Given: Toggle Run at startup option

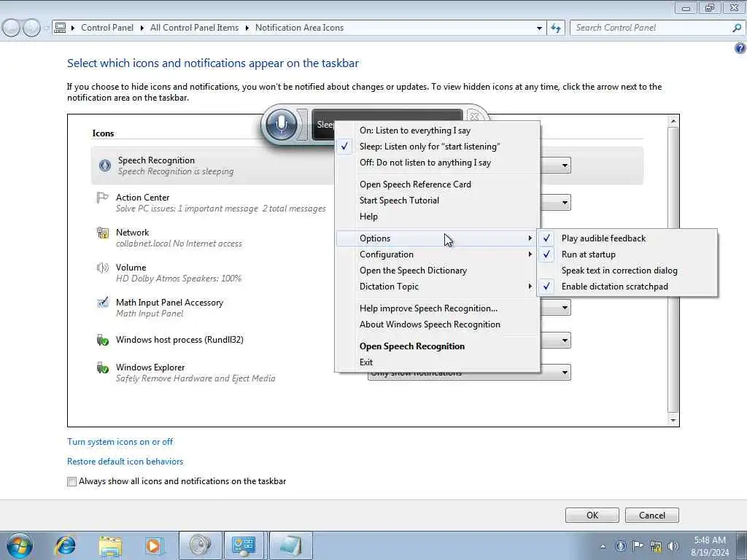Looking at the screenshot, I should pos(627,254).
